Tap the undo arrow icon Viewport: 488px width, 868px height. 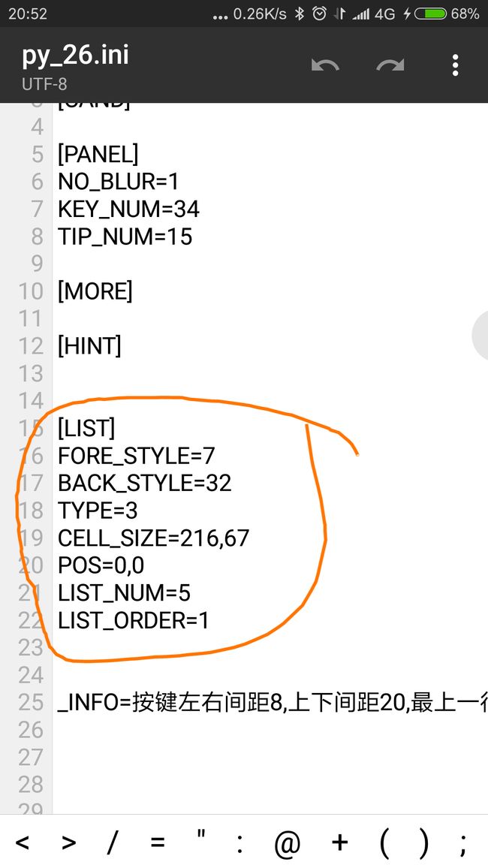click(325, 65)
